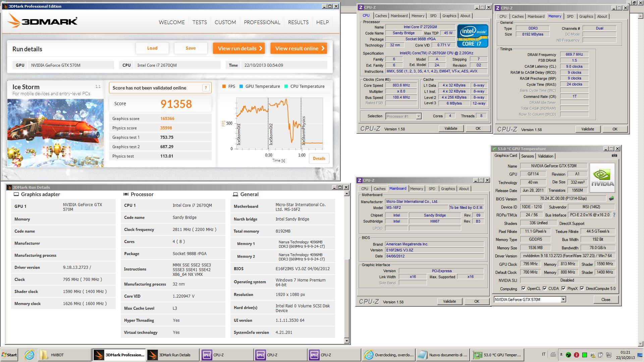Click network computer tray icon
Viewport: 644px width, 362px height.
[x=608, y=355]
